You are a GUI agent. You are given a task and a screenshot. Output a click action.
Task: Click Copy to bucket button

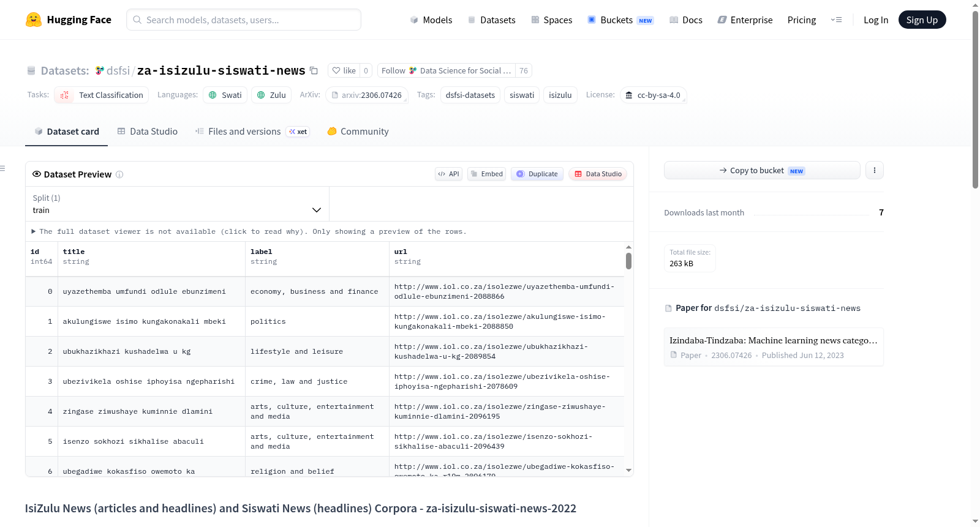[762, 170]
